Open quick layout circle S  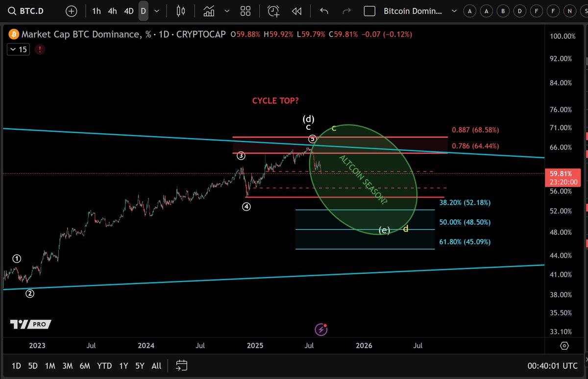click(585, 11)
